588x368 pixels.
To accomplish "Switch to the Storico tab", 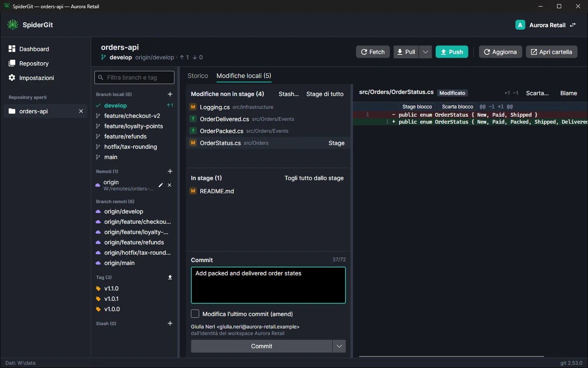I will click(198, 76).
